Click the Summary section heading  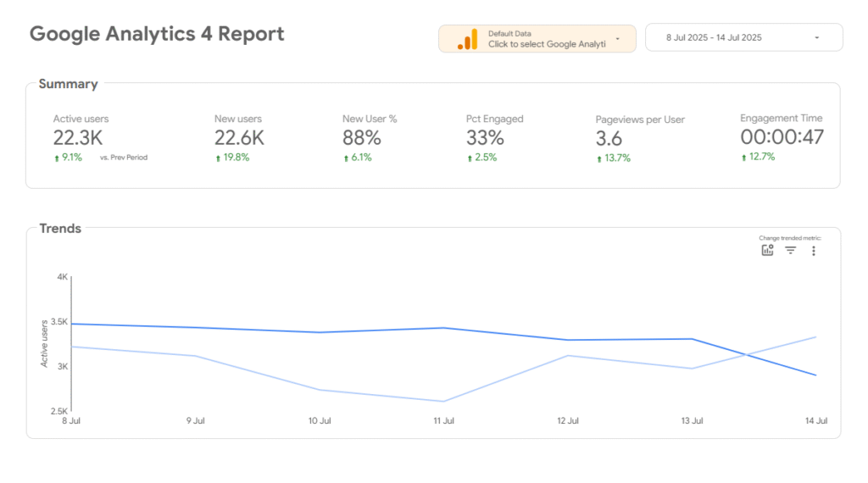(68, 84)
